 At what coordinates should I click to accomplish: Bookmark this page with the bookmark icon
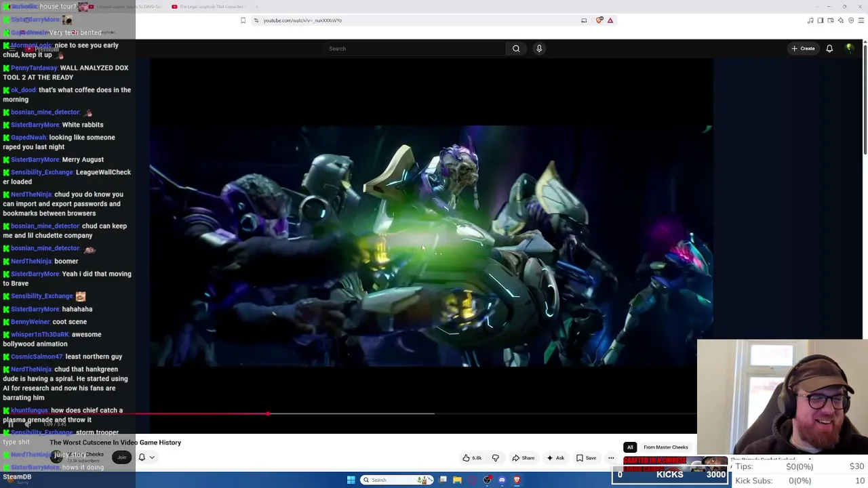coord(243,20)
